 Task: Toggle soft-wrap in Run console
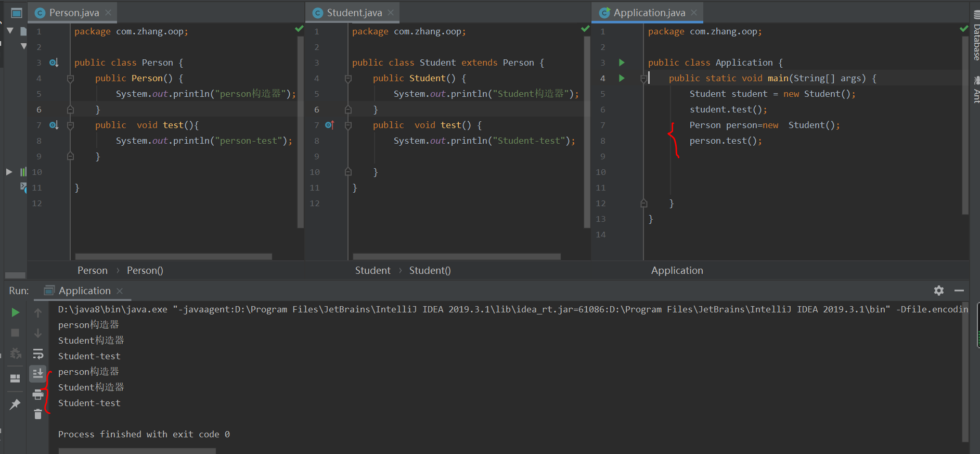pyautogui.click(x=38, y=354)
